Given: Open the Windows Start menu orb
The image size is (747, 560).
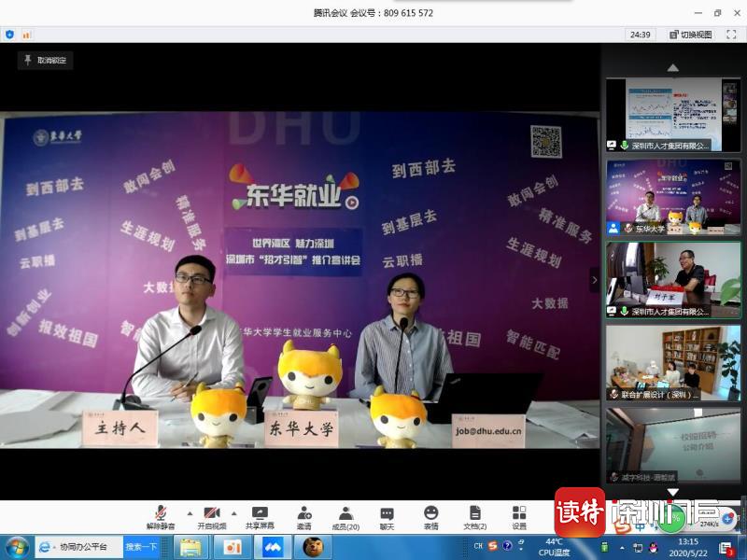Looking at the screenshot, I should tap(17, 547).
